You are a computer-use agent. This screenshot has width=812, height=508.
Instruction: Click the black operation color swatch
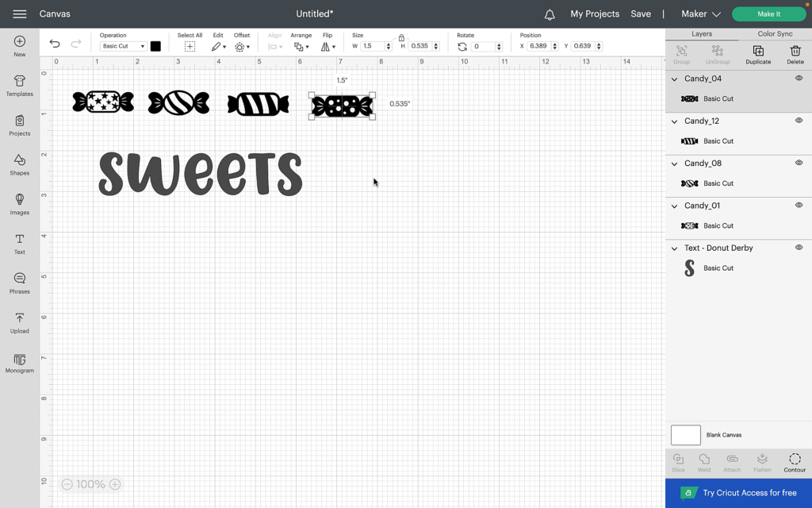(x=155, y=46)
